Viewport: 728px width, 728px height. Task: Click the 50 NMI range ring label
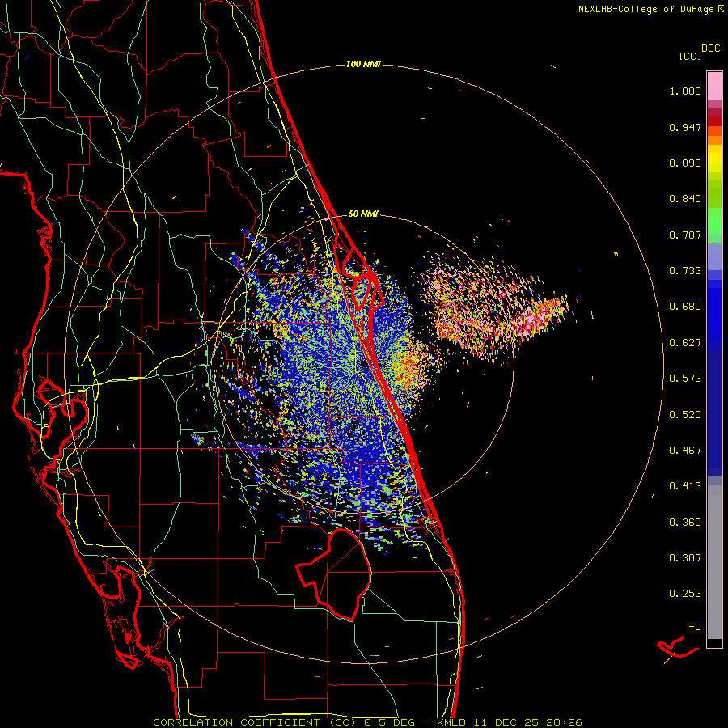pyautogui.click(x=363, y=214)
